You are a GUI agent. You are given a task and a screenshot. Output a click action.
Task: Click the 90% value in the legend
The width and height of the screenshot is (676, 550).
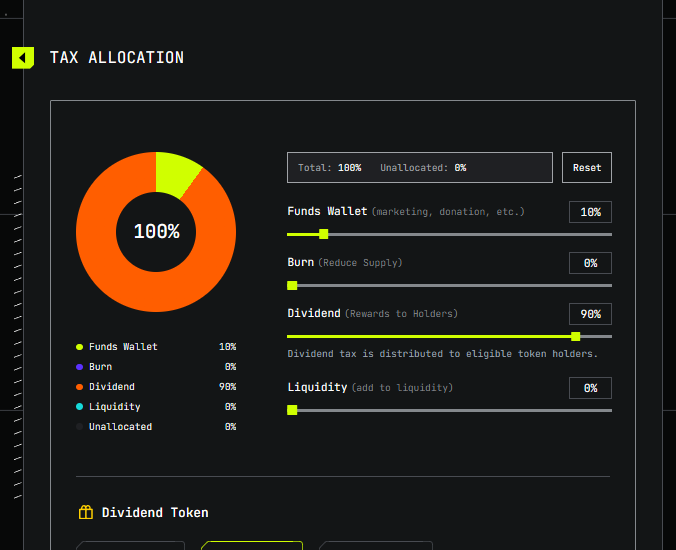(x=228, y=387)
